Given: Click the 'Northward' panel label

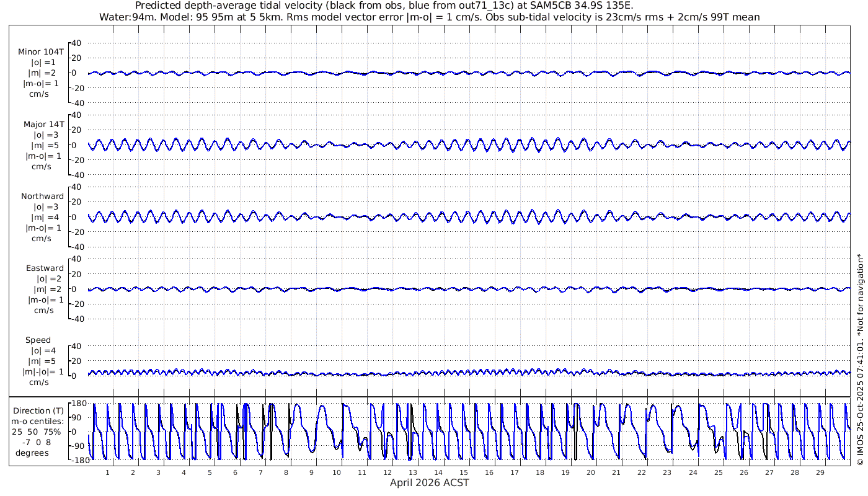Looking at the screenshot, I should 42,197.
